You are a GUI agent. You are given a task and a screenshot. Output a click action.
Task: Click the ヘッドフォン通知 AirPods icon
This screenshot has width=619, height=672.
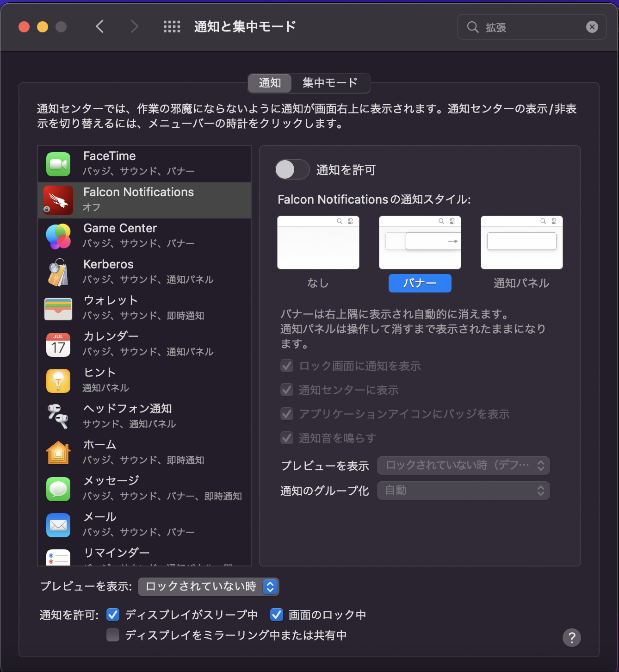[x=58, y=417]
